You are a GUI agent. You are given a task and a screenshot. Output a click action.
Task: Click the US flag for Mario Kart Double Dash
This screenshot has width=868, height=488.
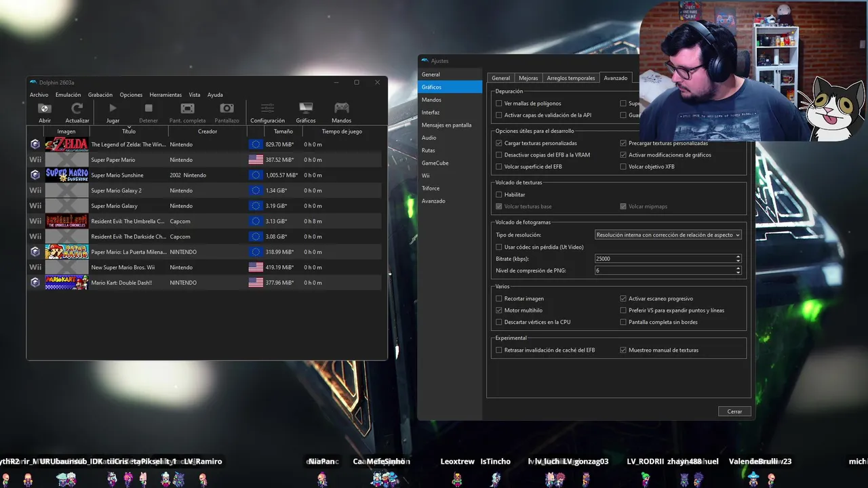point(256,283)
